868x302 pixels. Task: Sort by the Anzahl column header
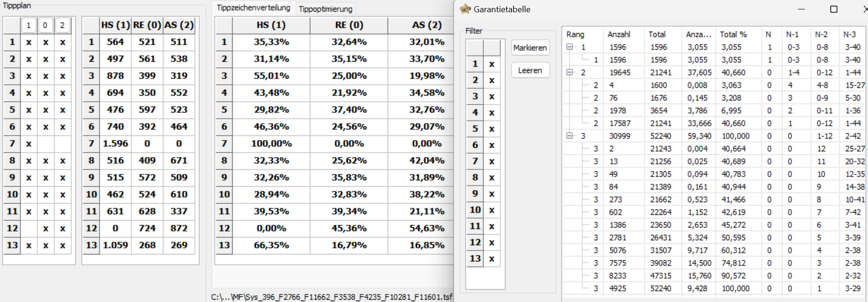point(619,34)
